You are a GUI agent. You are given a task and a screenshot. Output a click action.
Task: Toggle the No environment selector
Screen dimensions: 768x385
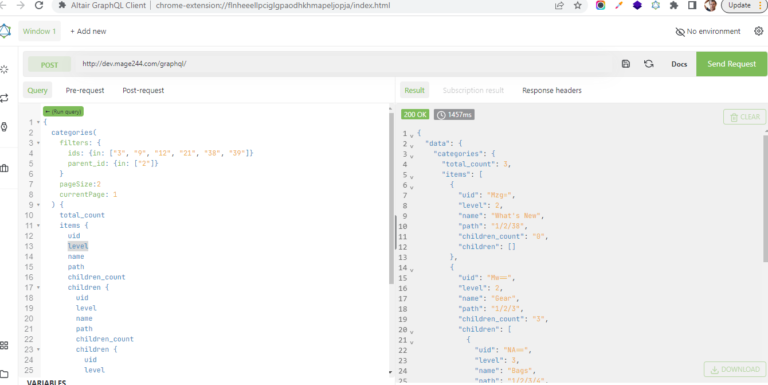[708, 31]
